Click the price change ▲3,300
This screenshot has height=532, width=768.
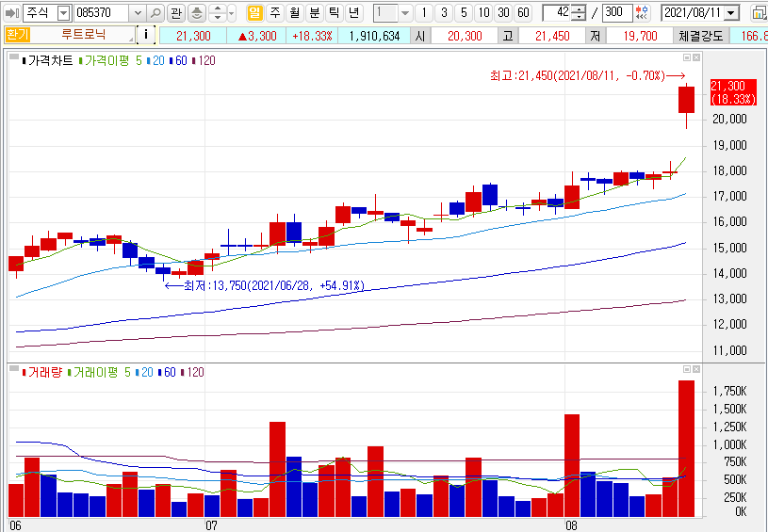[257, 36]
